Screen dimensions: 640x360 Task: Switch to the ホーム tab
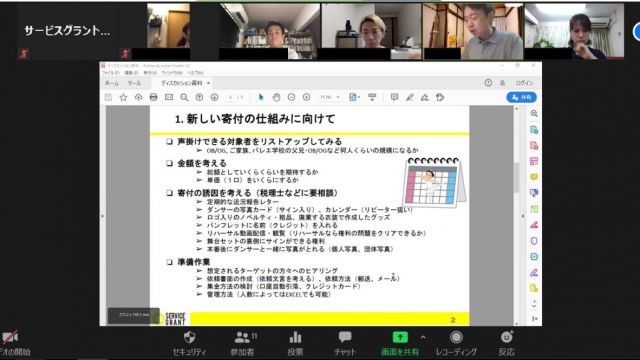(x=112, y=83)
